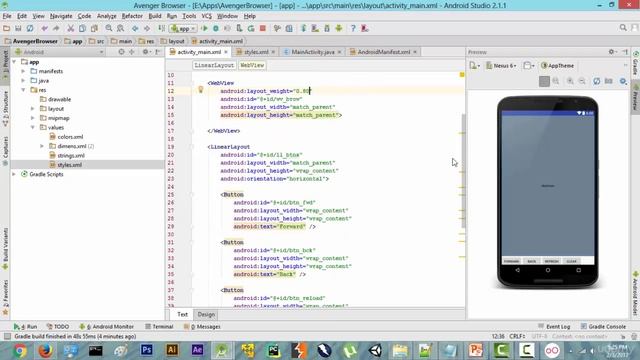Expand the manifests folder
The height and width of the screenshot is (360, 640).
coord(23,71)
